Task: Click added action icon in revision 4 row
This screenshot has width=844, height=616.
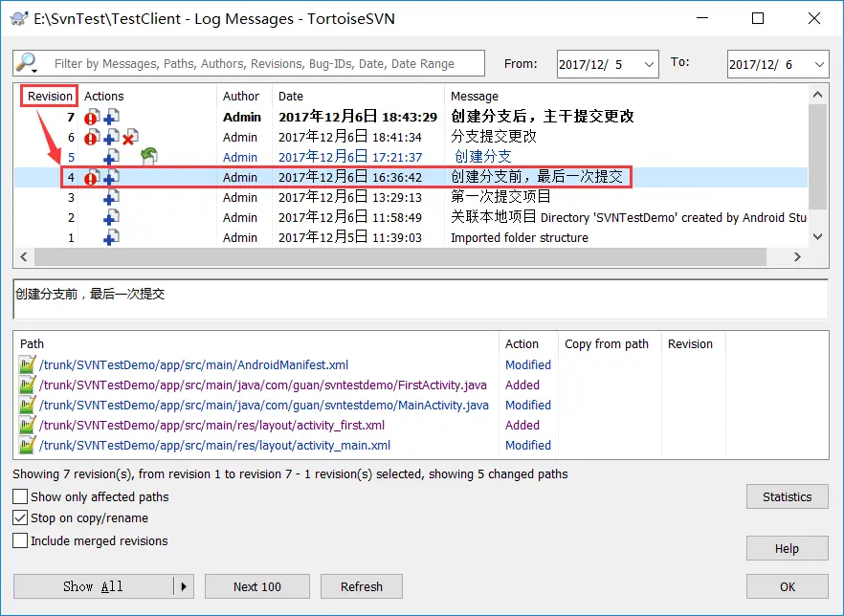Action: (x=111, y=177)
